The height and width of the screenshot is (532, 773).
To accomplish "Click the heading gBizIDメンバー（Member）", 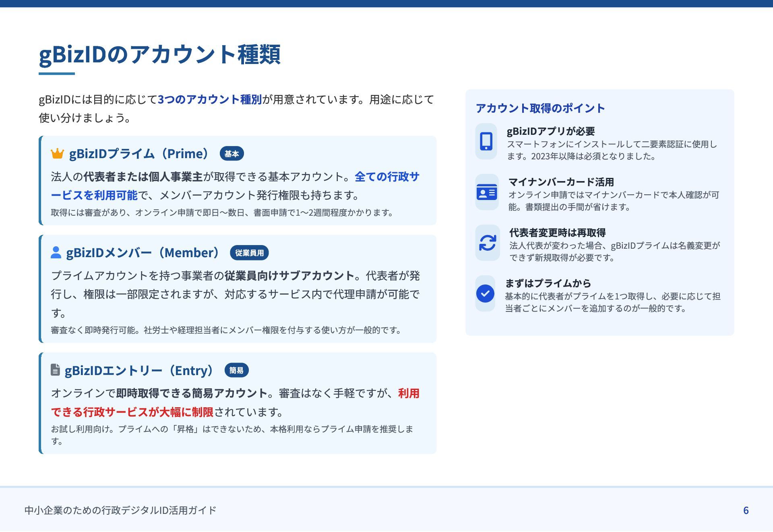I will pyautogui.click(x=143, y=252).
